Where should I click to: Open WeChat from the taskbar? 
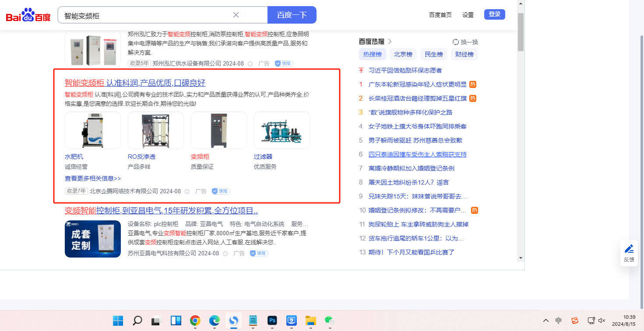pyautogui.click(x=329, y=321)
